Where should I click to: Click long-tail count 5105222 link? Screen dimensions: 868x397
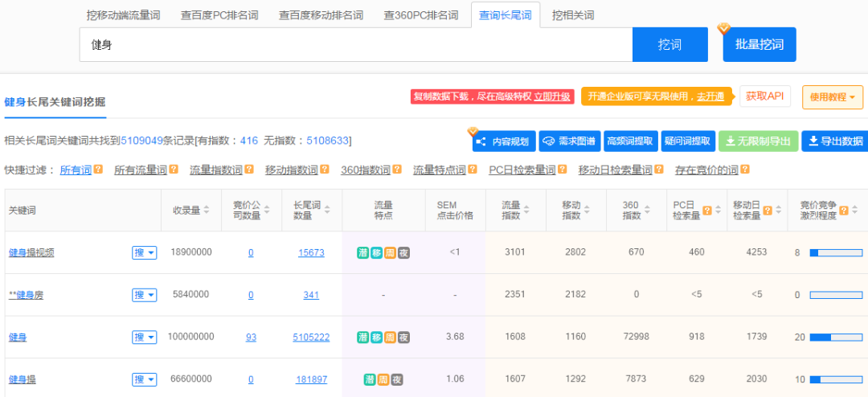click(311, 338)
